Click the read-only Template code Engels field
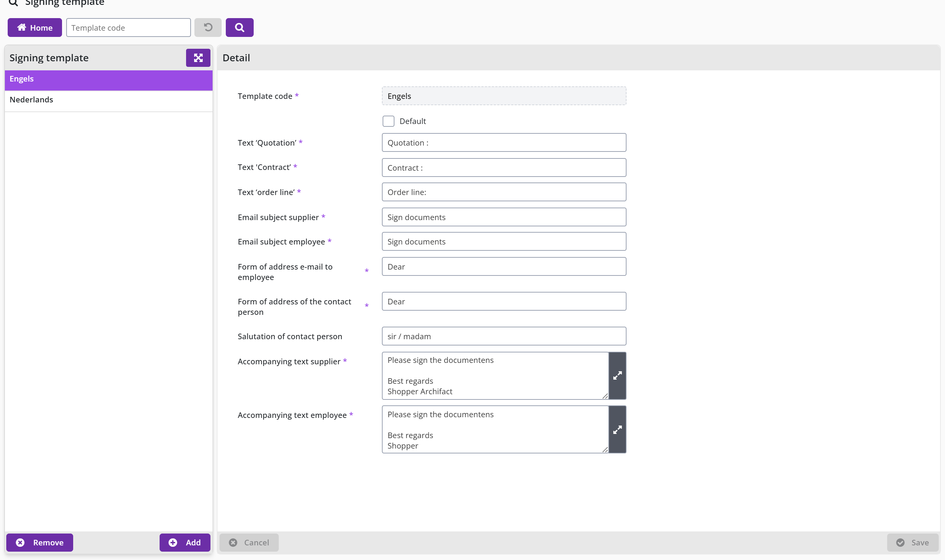 [504, 96]
